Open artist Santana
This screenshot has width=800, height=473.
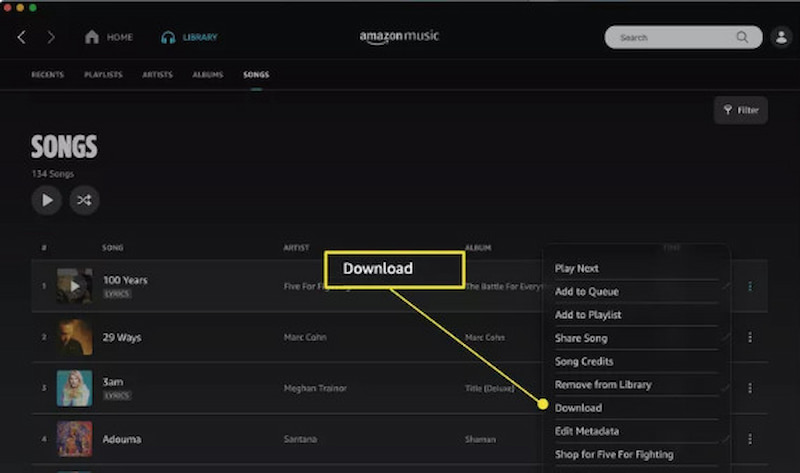click(x=301, y=439)
